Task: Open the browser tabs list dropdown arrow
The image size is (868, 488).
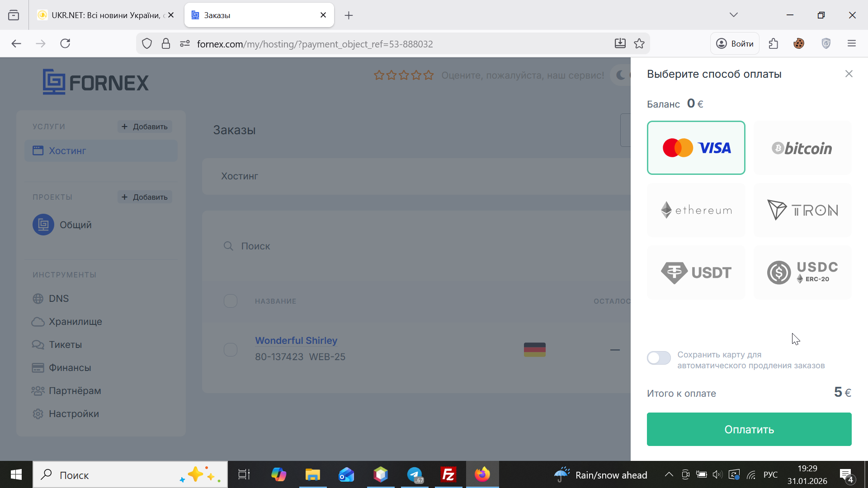Action: [733, 15]
